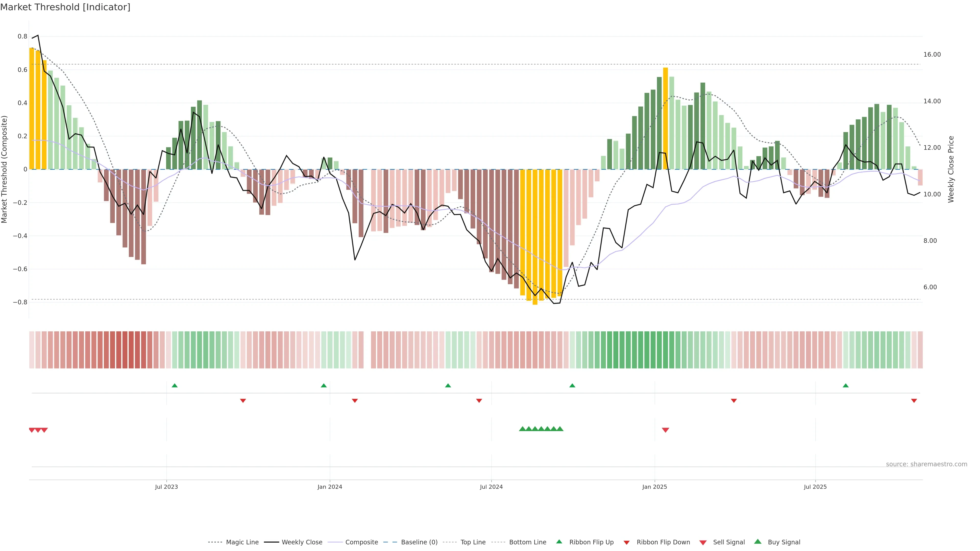Screen dimensions: 980x551
Task: Click the Buy Signal legend triangle icon
Action: click(x=758, y=542)
